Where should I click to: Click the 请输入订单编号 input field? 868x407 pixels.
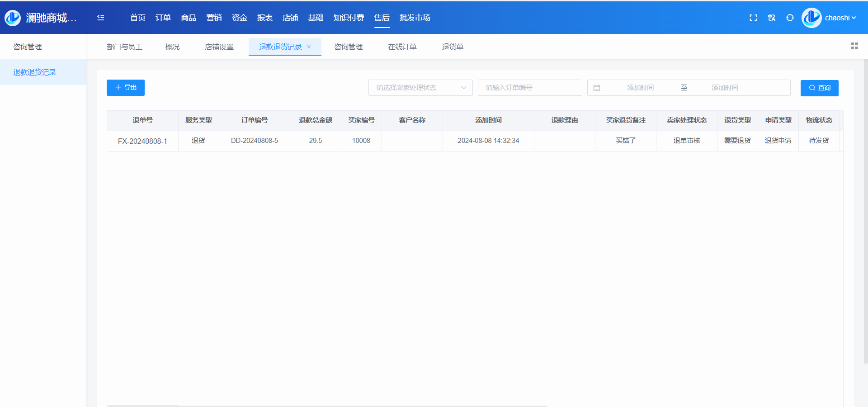click(529, 88)
